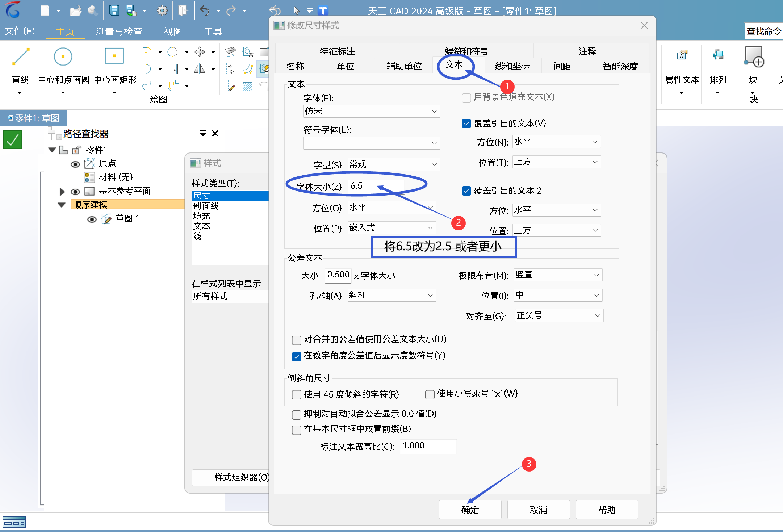Viewport: 783px width, 532px height.
Task: Click the 样式组织器(O) button in the Style window
Action: (x=231, y=478)
